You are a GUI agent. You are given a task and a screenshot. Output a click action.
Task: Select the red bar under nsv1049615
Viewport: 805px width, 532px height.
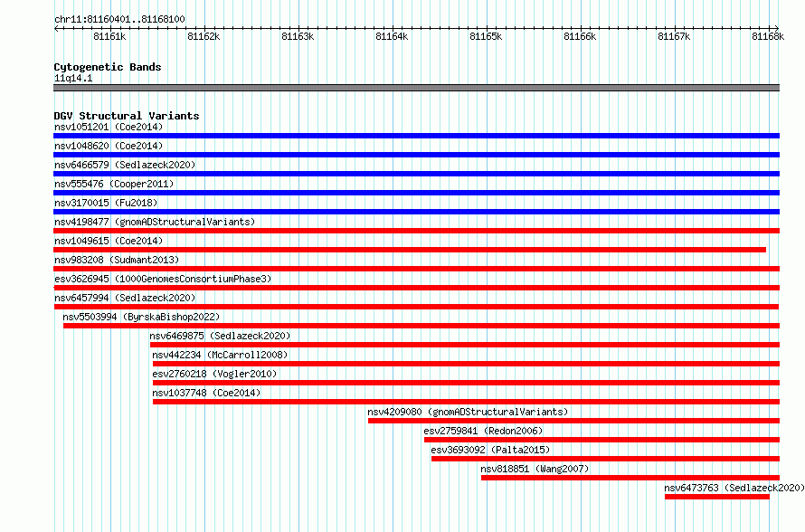pos(410,250)
